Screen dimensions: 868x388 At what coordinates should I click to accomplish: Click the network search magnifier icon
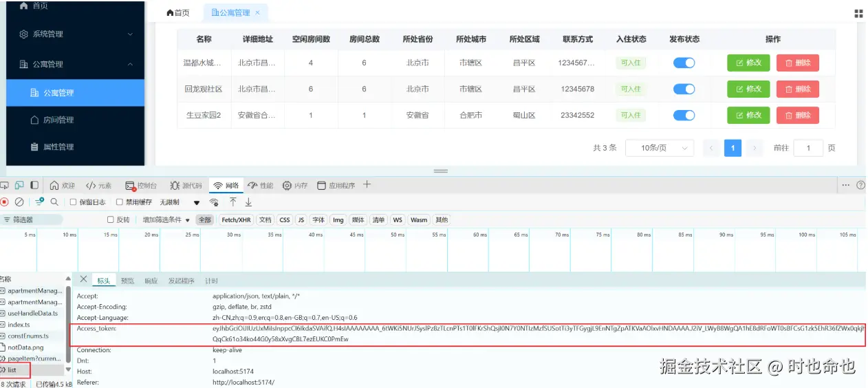pos(54,202)
